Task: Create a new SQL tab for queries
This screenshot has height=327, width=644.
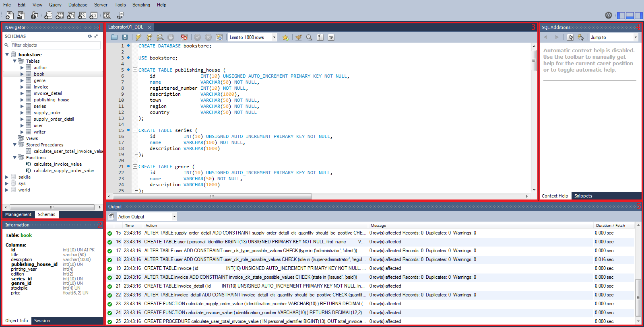Action: (x=10, y=16)
